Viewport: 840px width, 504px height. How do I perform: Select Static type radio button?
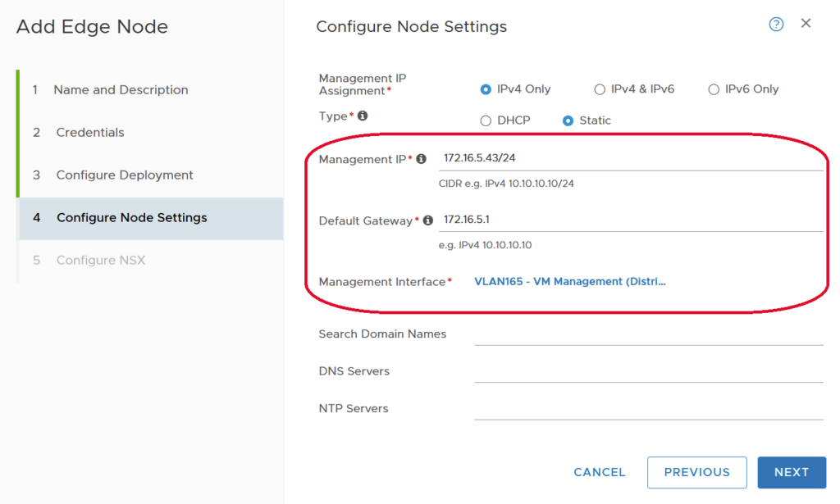point(568,120)
